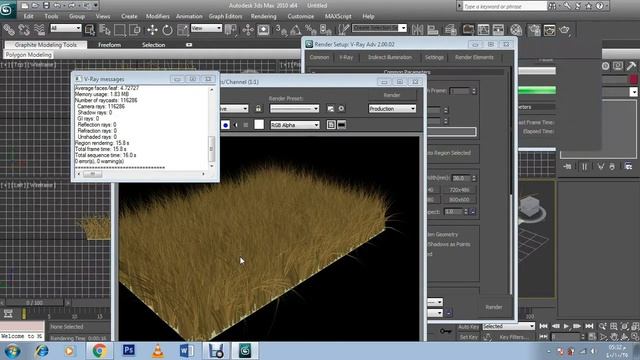Viewport: 640px width, 360px height.
Task: Click the Mirror tool in toolbar
Action: pos(417,30)
